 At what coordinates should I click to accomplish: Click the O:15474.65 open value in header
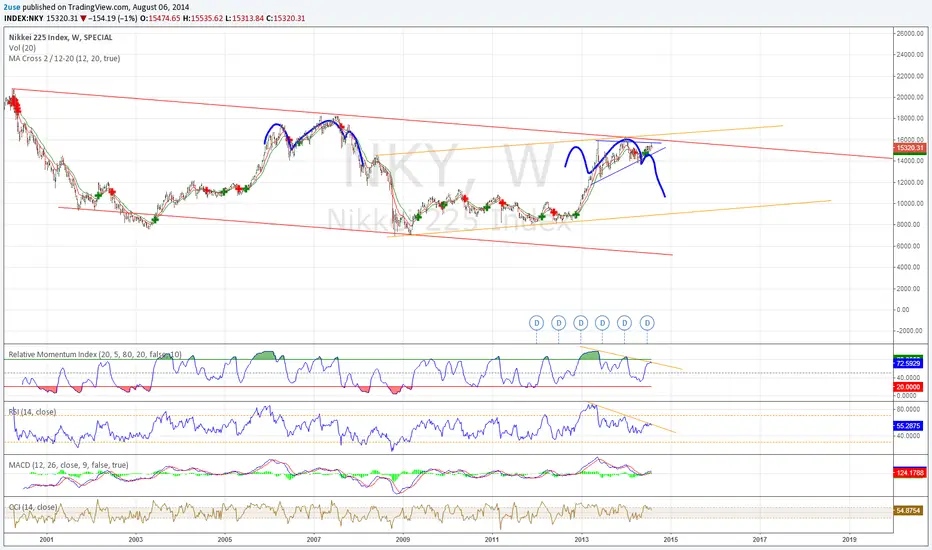(x=160, y=18)
